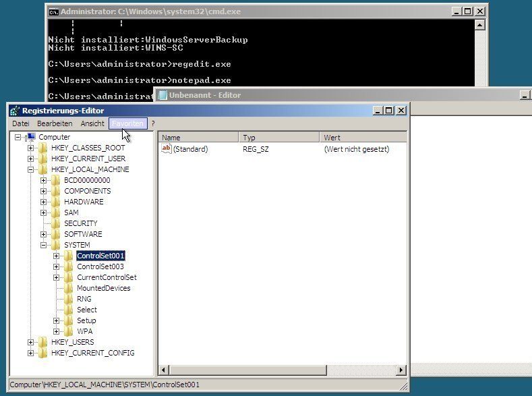Expand HKEY_CLASSES_ROOT node
Viewport: 532px width, 396px height.
(x=30, y=148)
